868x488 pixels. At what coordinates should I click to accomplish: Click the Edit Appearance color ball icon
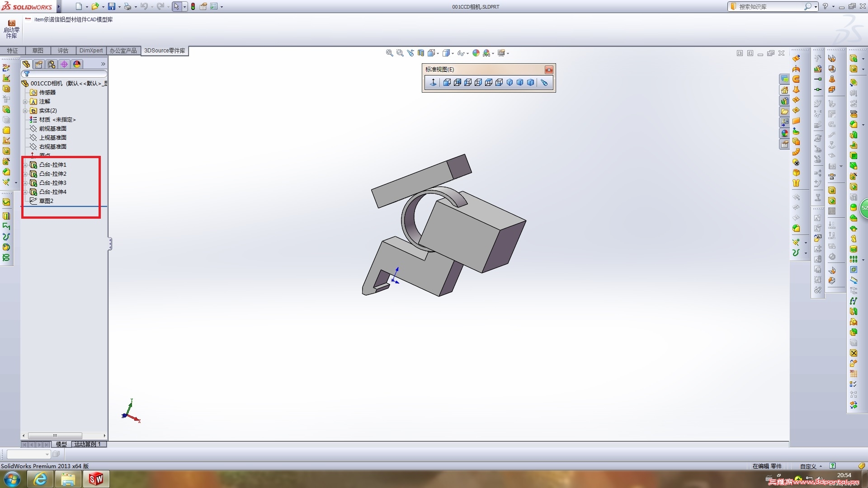(x=476, y=53)
